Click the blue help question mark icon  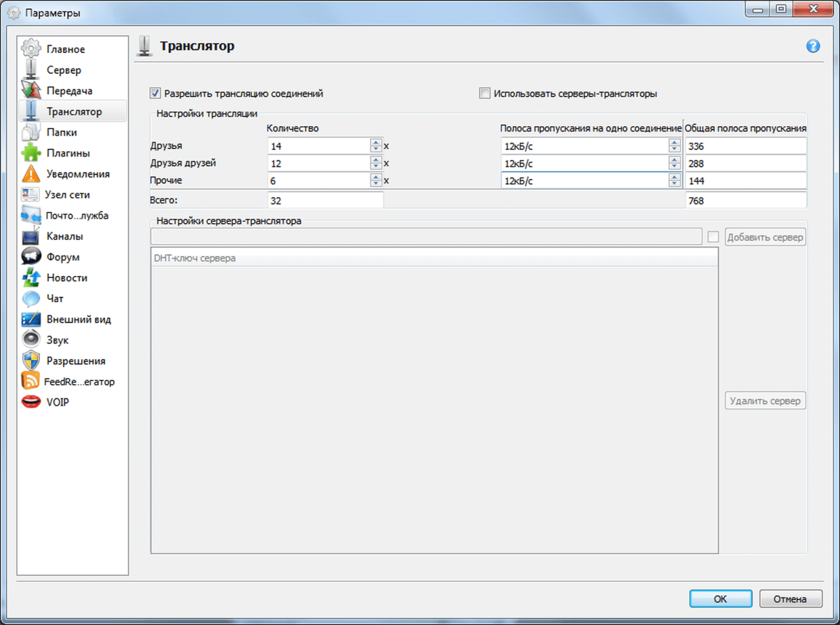[x=813, y=46]
